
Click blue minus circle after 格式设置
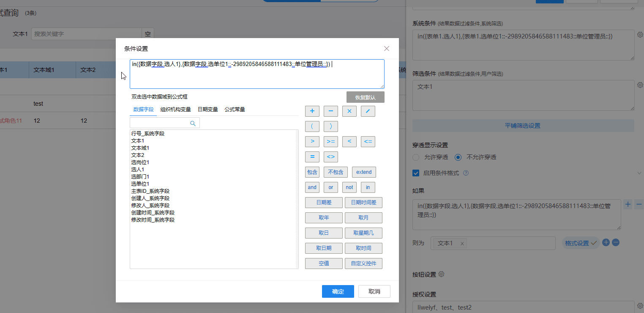(x=616, y=243)
